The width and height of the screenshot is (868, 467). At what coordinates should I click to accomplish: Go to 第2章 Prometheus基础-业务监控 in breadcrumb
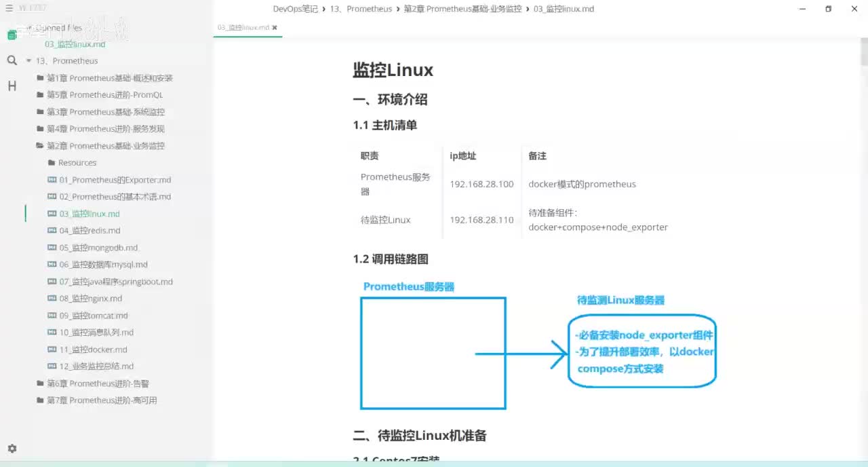[462, 9]
